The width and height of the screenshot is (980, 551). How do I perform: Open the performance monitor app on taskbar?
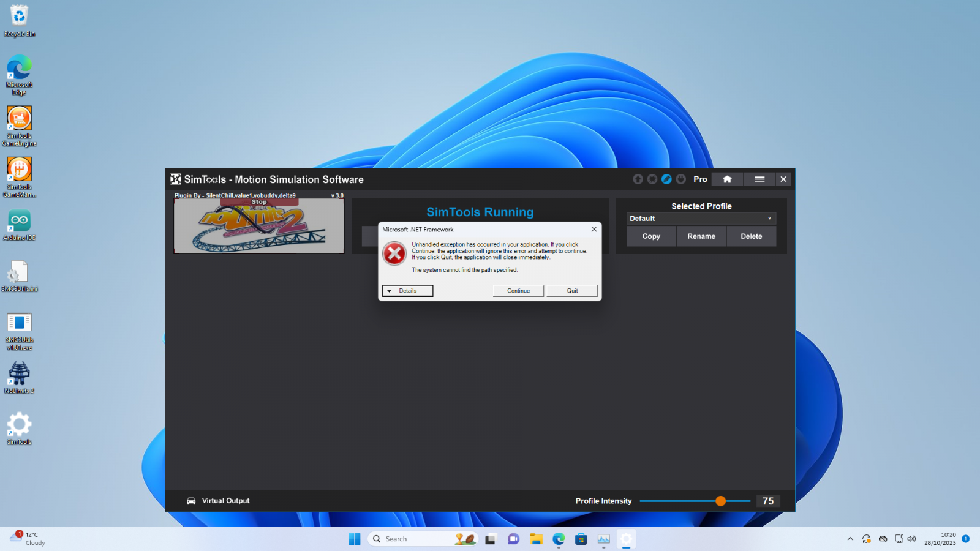tap(604, 539)
